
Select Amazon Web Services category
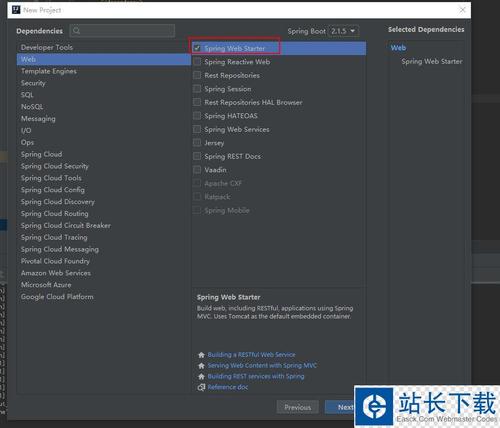coord(104,273)
